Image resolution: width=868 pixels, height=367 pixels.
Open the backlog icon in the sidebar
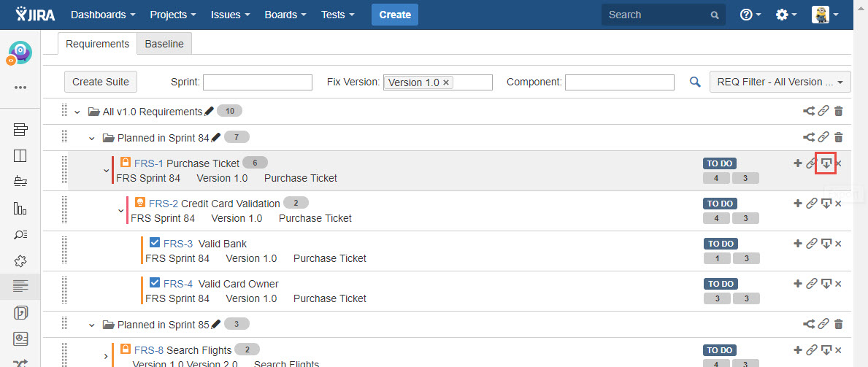pyautogui.click(x=20, y=130)
